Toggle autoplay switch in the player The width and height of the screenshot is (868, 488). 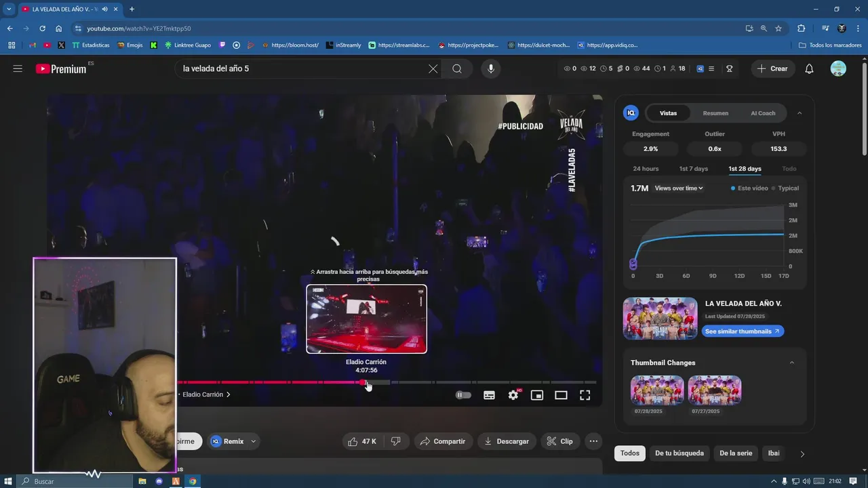tap(463, 394)
